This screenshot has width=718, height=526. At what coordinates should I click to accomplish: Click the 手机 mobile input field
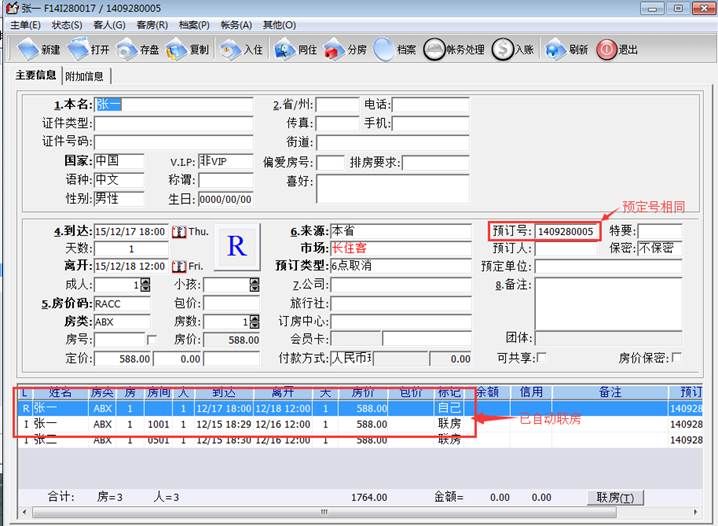tap(431, 123)
